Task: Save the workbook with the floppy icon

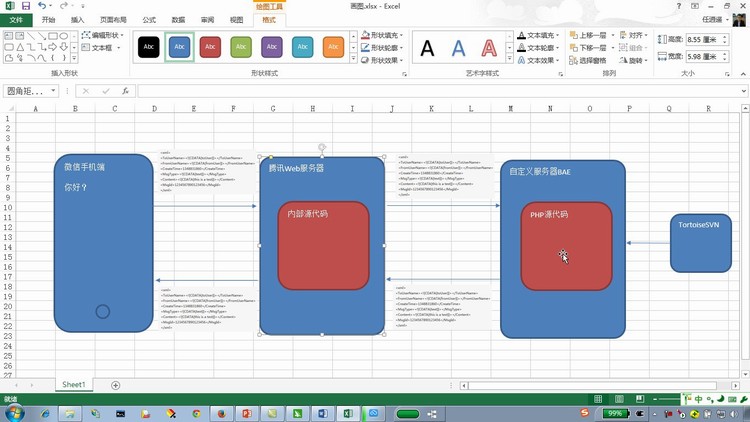Action: pyautogui.click(x=26, y=6)
